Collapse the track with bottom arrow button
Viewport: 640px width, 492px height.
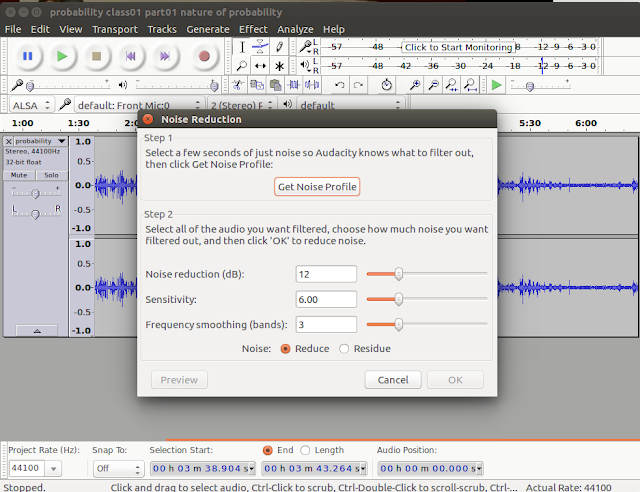pyautogui.click(x=37, y=330)
